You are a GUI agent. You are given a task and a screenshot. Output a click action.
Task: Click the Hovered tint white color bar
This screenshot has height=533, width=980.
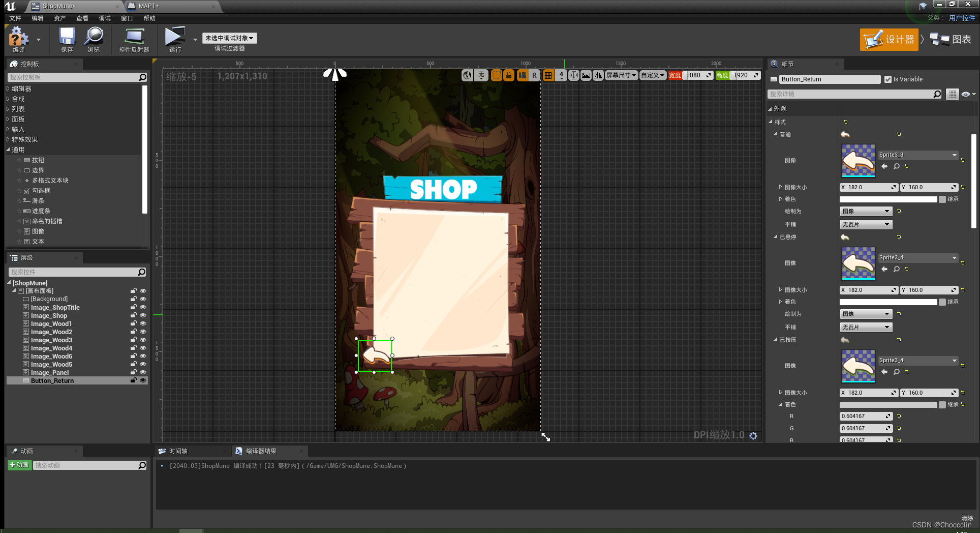click(x=888, y=302)
